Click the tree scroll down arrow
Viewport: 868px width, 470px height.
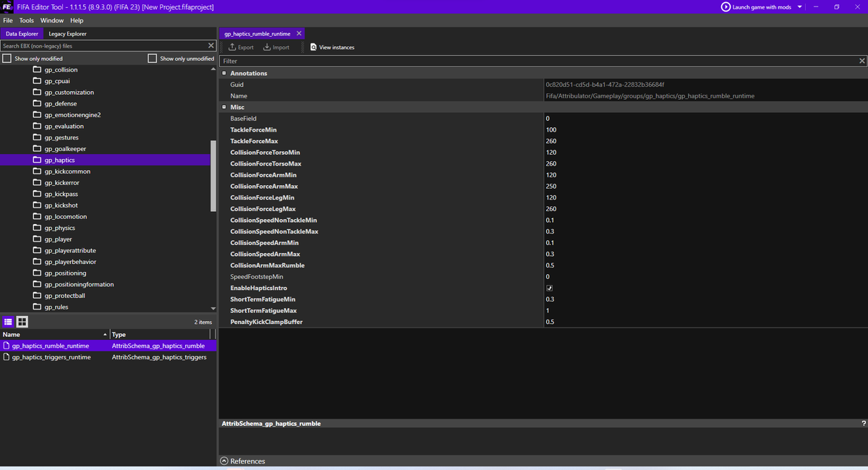213,309
